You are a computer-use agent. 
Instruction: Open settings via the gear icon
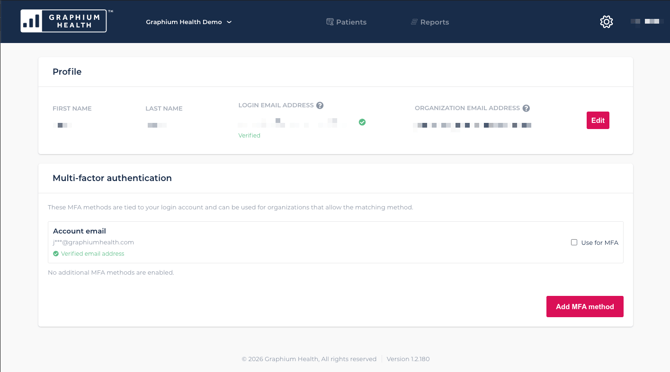[606, 22]
